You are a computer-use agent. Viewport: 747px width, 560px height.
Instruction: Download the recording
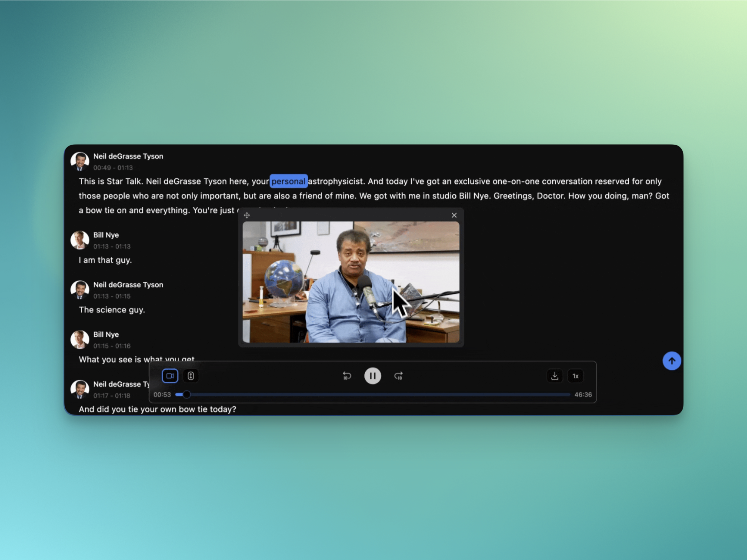[554, 376]
